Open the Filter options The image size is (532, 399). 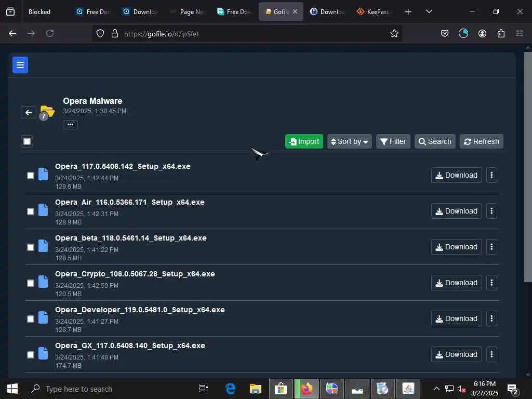click(x=393, y=141)
